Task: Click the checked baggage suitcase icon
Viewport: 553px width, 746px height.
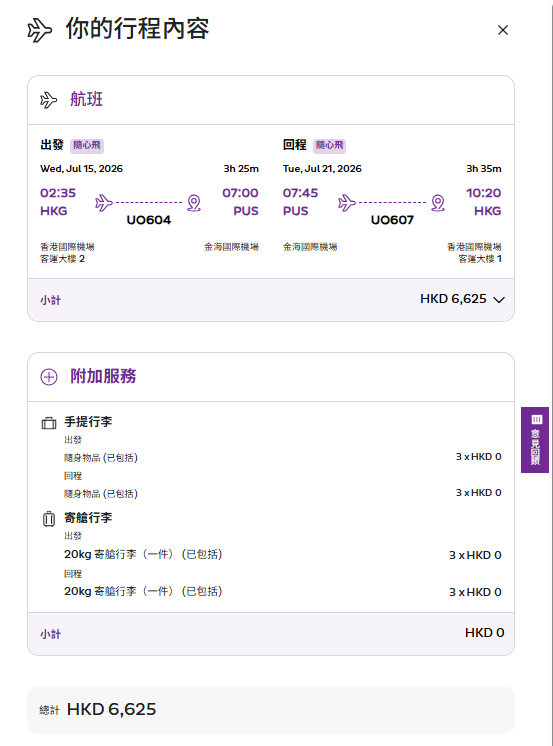Action: pos(49,519)
